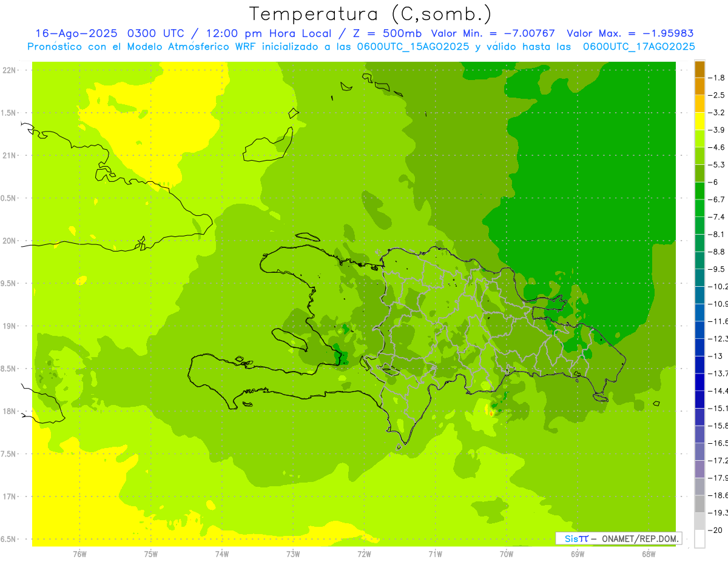Click the valid-until time '0600UTC_17AGO2025'
This screenshot has height=562, width=728.
pos(639,47)
